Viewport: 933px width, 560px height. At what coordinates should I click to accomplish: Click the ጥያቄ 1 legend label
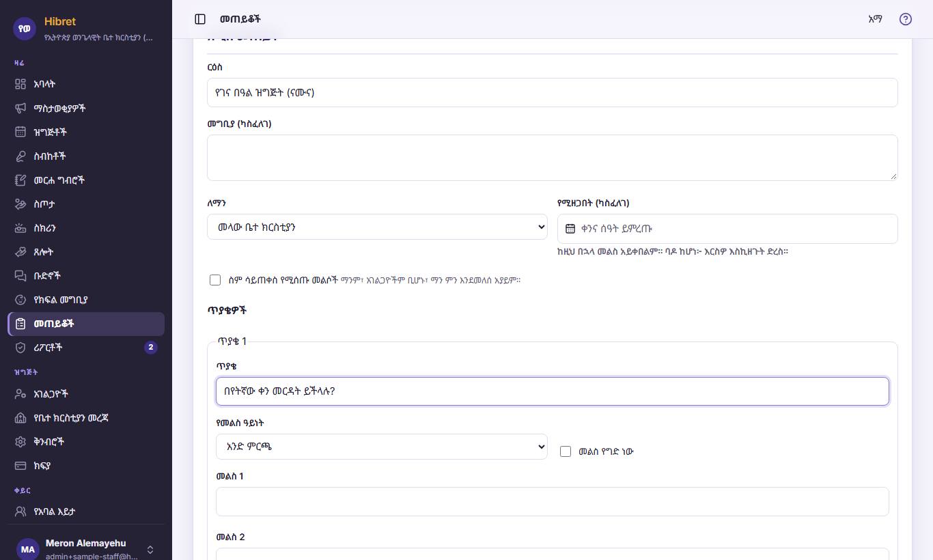click(x=232, y=341)
